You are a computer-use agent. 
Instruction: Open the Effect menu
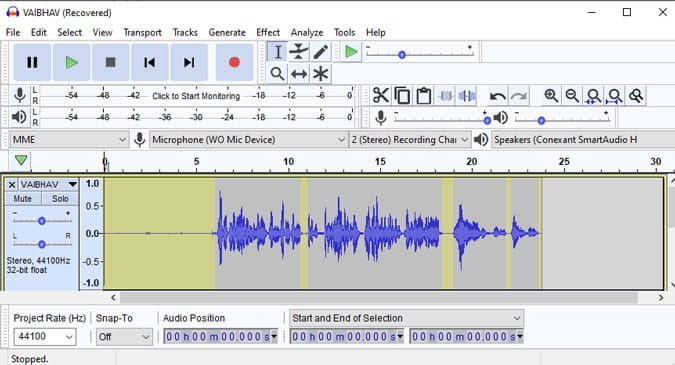(x=268, y=32)
